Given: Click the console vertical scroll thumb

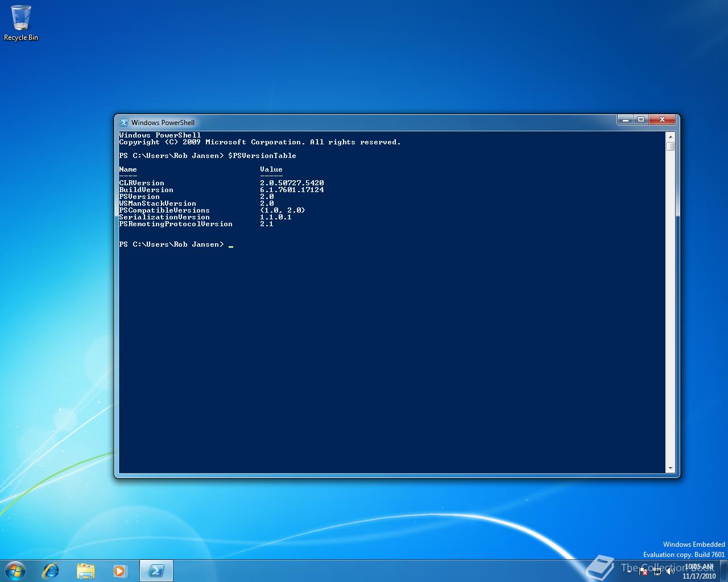Looking at the screenshot, I should pos(671,147).
